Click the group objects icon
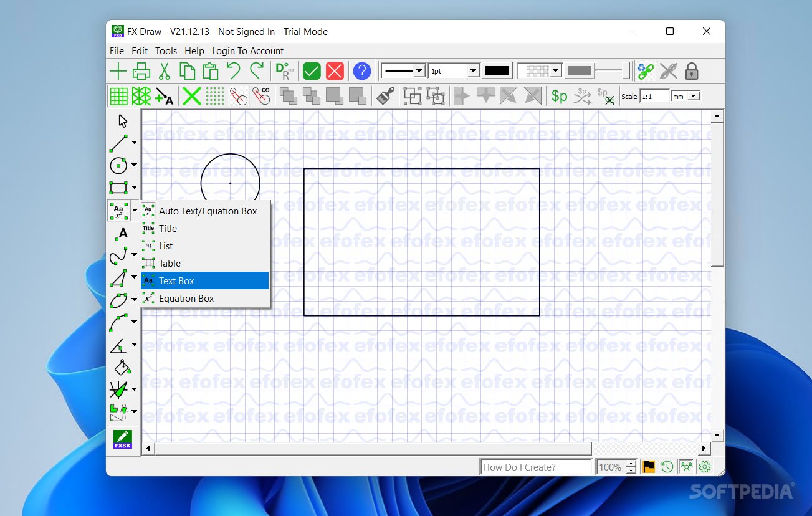 (413, 96)
